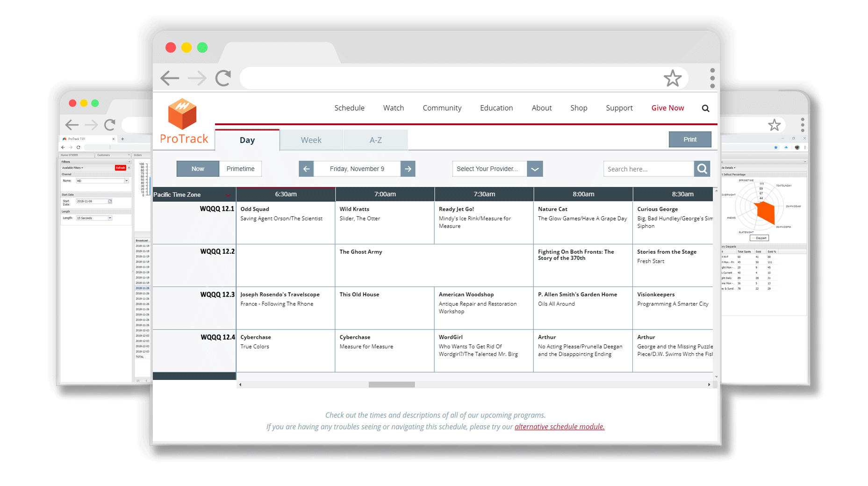Close the ProTrack 7.01 tab
The image size is (868, 486).
tap(113, 139)
